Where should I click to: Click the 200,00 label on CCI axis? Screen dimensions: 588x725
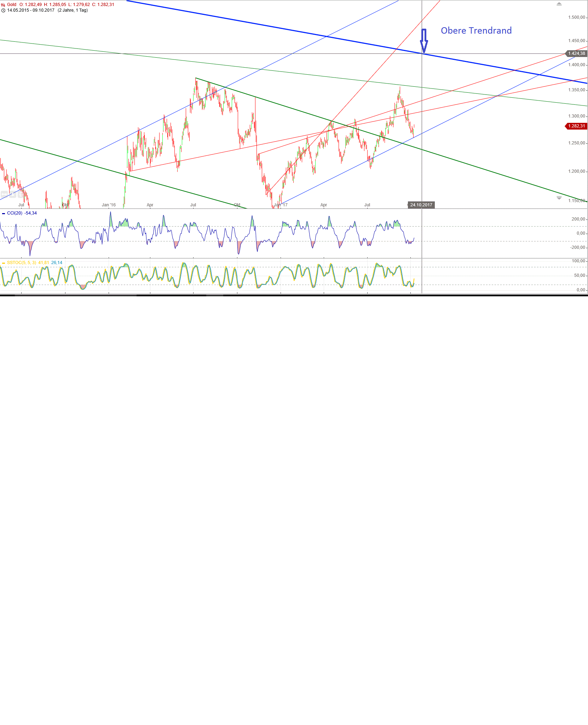pos(578,219)
